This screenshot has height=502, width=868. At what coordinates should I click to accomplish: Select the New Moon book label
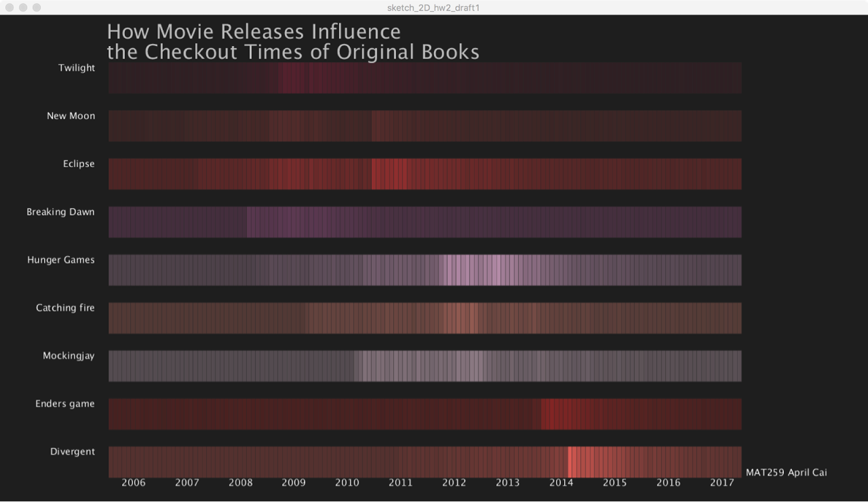[71, 116]
